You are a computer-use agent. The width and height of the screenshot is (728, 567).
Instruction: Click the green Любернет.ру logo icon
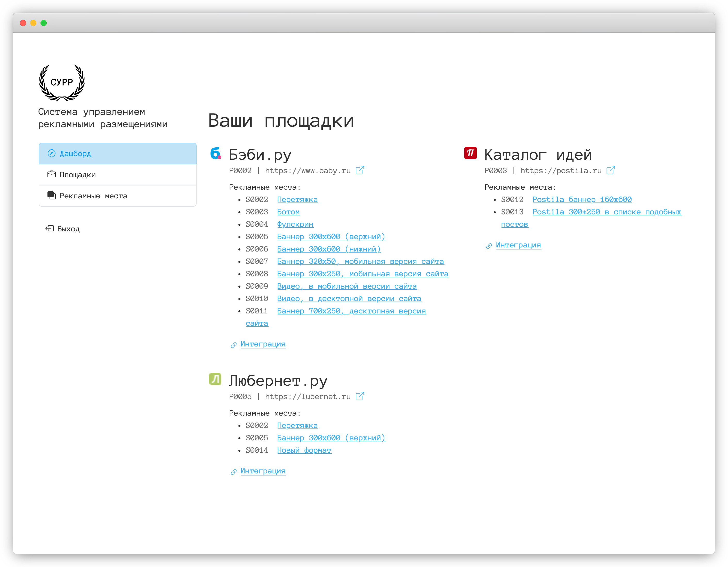coord(215,379)
